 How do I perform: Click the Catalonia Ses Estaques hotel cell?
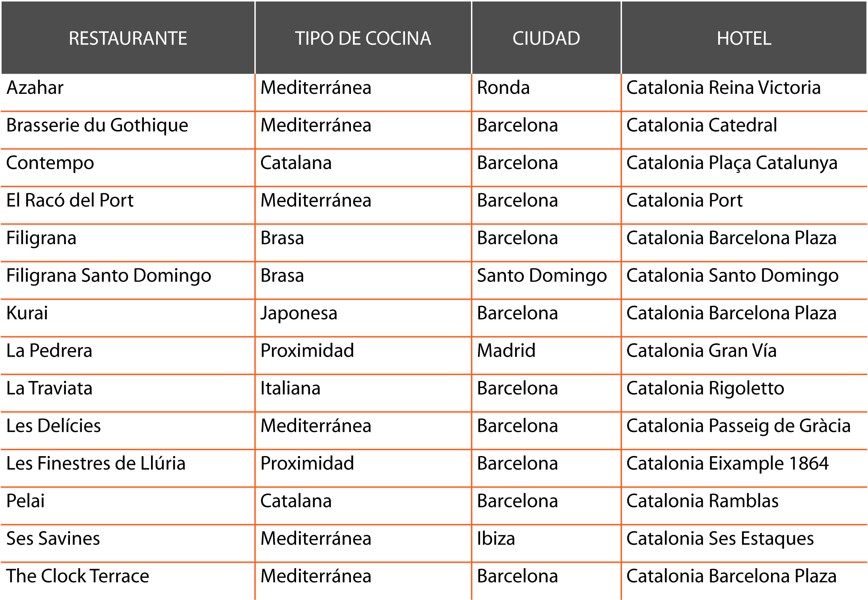pos(720,538)
